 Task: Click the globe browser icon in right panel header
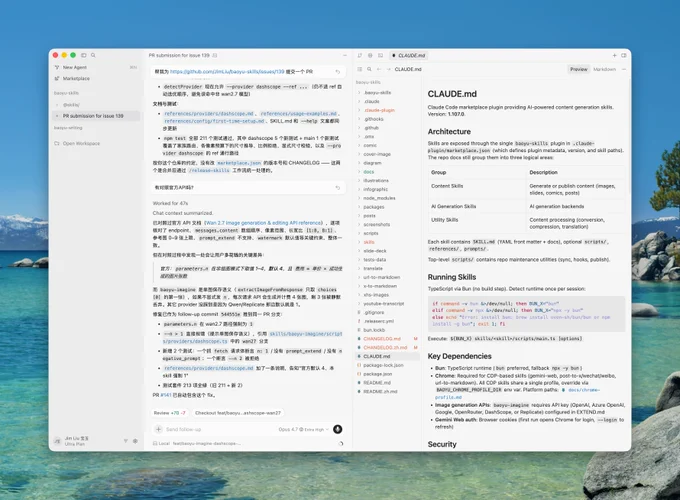click(370, 56)
